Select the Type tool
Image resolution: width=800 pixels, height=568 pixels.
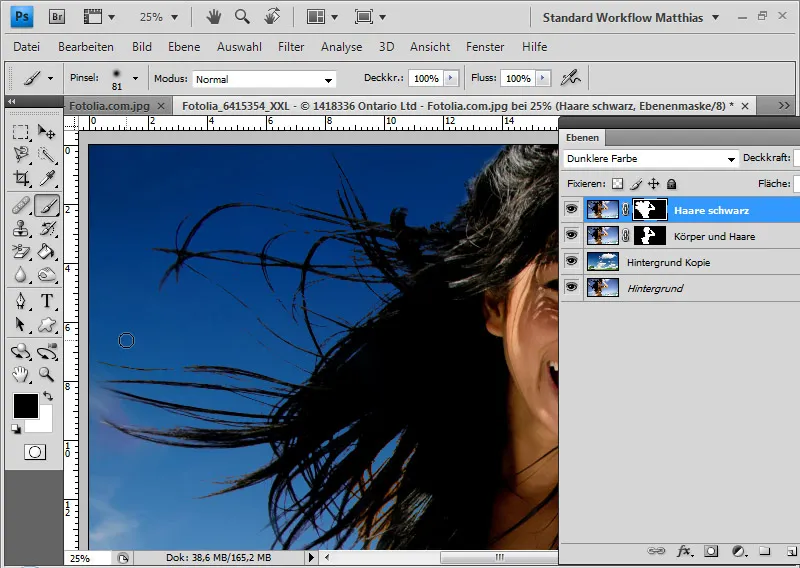[x=47, y=301]
